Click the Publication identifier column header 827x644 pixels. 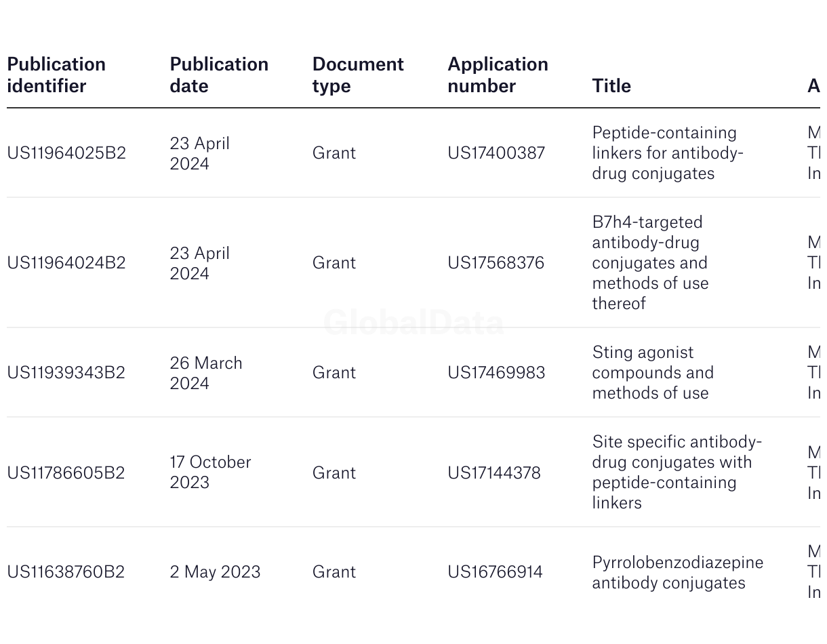pyautogui.click(x=56, y=75)
